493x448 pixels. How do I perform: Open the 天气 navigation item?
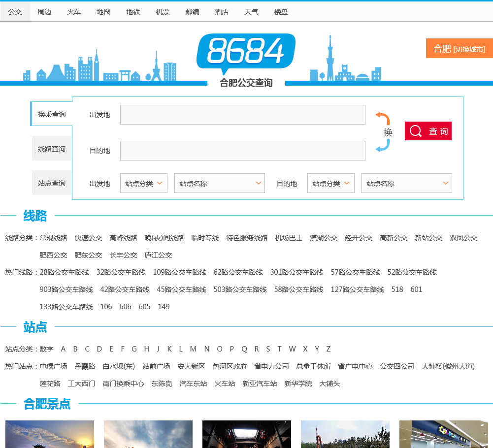coord(251,12)
